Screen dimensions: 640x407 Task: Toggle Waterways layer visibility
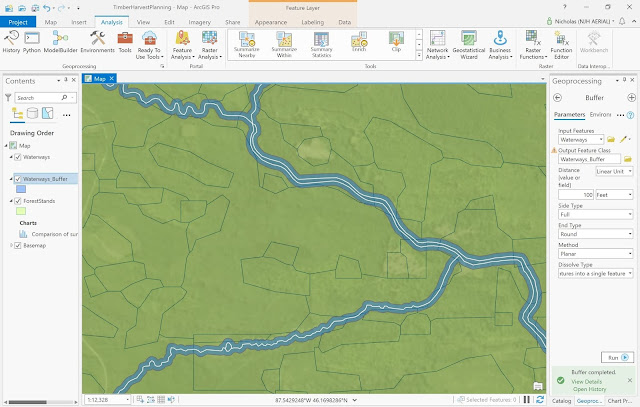tap(18, 157)
